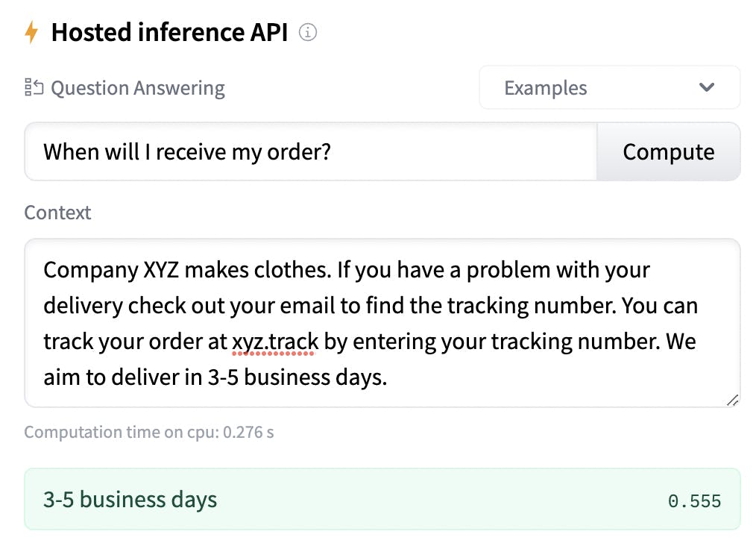The height and width of the screenshot is (546, 756).
Task: Click the 'Hosted inference API' heading
Action: click(x=170, y=32)
